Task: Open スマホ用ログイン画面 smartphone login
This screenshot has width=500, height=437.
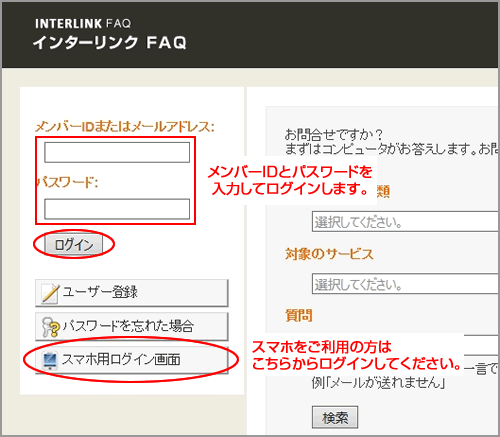Action: 132,360
